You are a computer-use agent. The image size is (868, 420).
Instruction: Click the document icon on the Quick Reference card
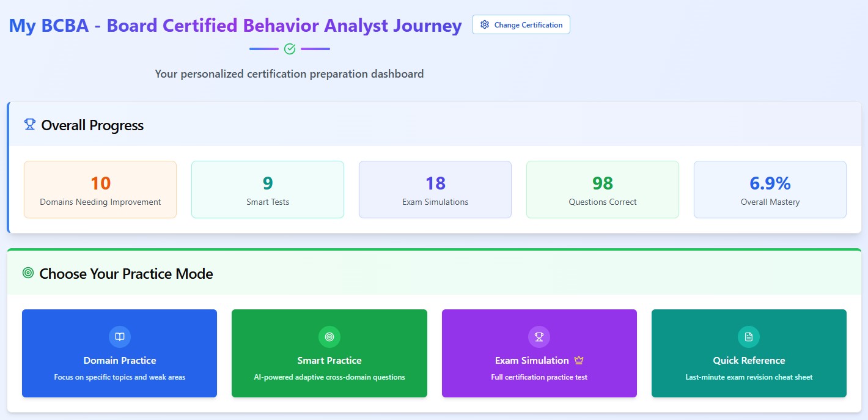[x=748, y=336]
